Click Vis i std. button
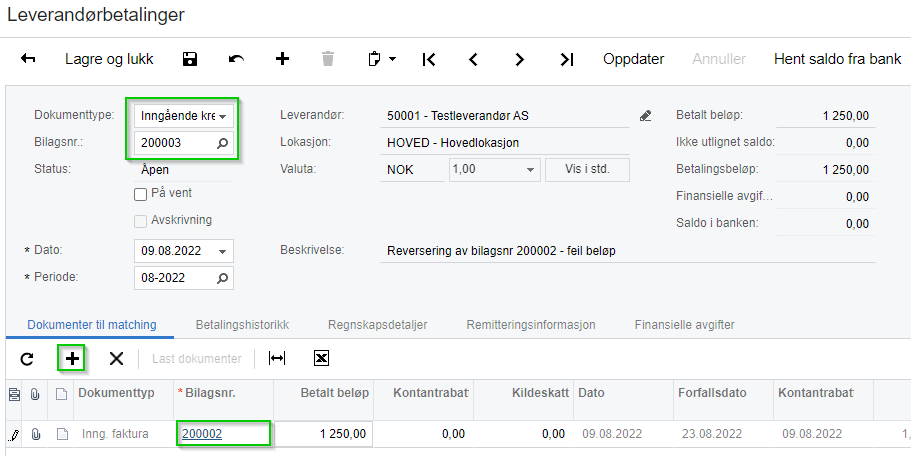Viewport: 911px width, 456px height. (587, 170)
